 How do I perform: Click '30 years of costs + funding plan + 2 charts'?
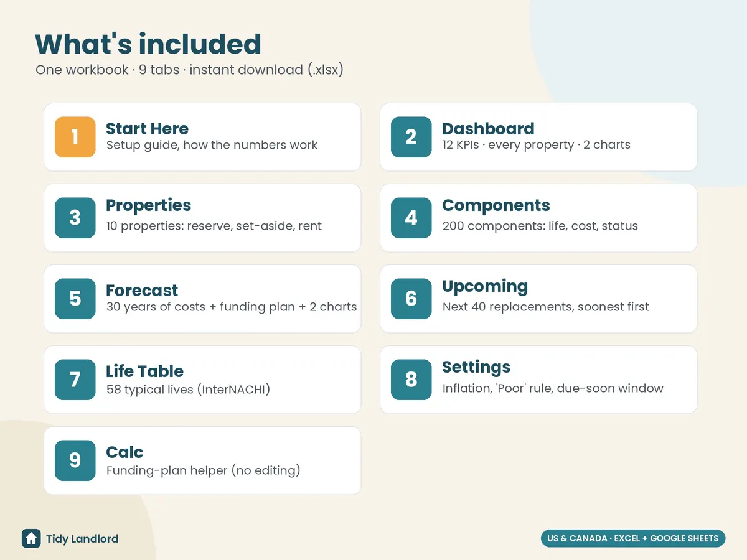click(x=232, y=307)
